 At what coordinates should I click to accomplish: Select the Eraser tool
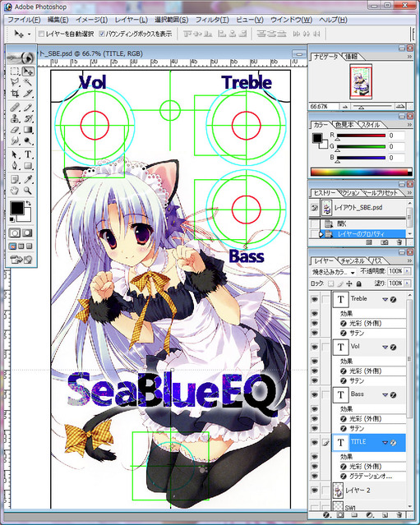click(15, 130)
